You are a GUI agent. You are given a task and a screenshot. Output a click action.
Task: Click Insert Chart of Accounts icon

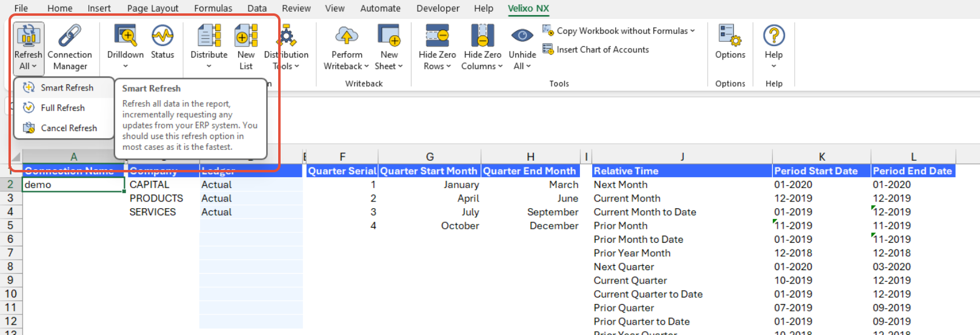(x=548, y=49)
